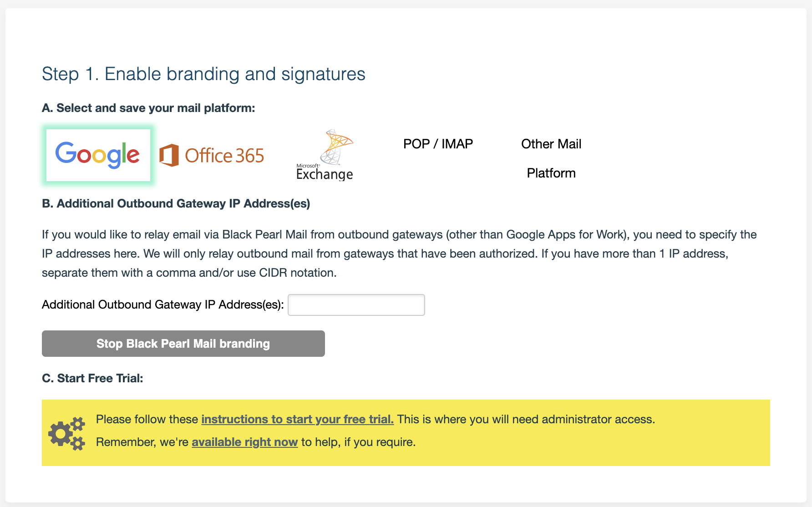Select the POP / IMAP platform option
This screenshot has height=507, width=812.
click(x=438, y=144)
